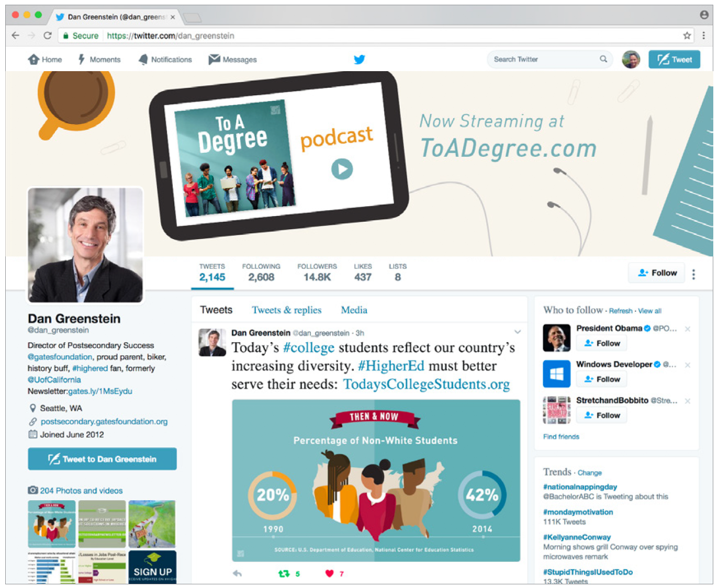718x588 pixels.
Task: Open the postsecondary.gatesfoundation.org website link
Action: (104, 422)
